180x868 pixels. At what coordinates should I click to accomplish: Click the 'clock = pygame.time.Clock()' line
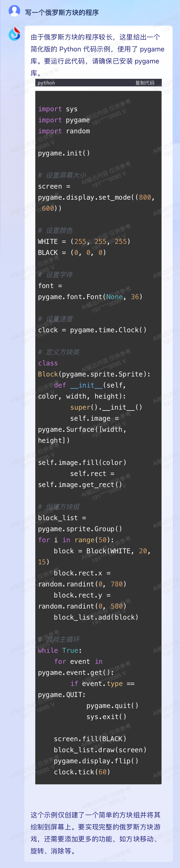[92, 330]
